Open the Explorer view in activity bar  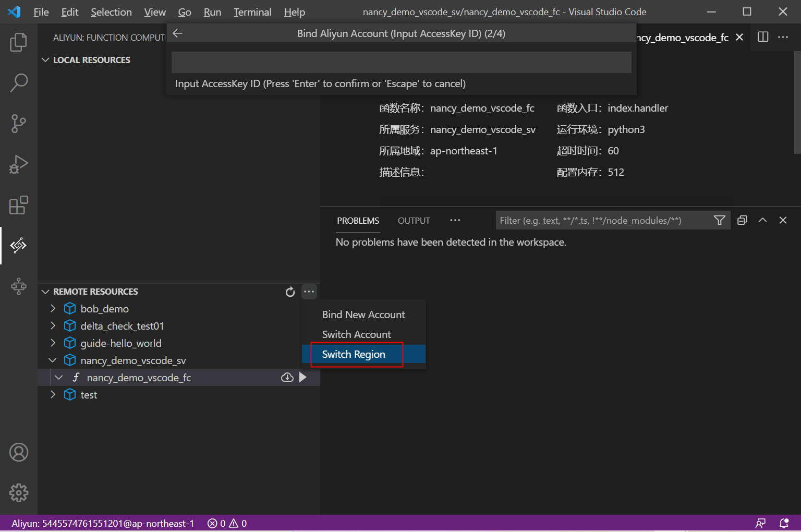click(19, 42)
